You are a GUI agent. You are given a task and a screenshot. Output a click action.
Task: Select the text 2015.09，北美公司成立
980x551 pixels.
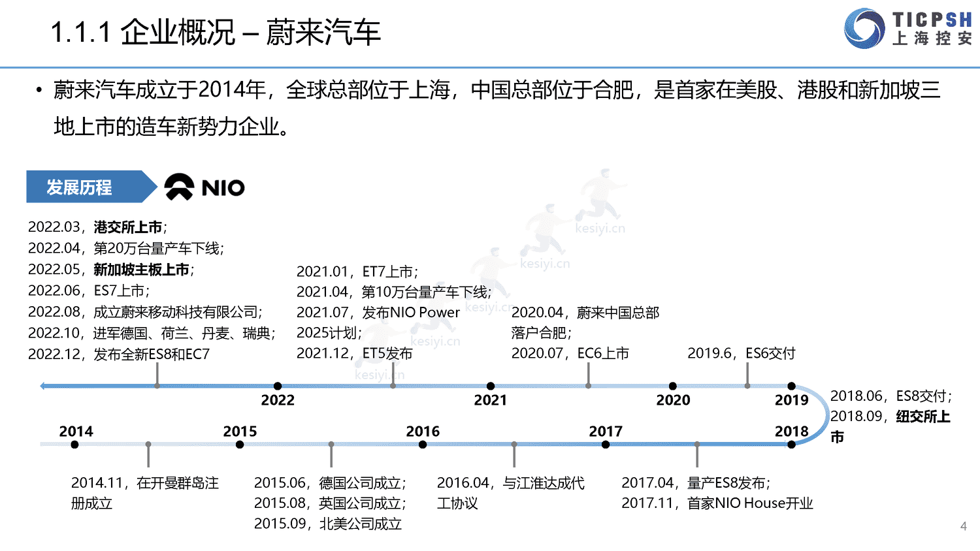click(328, 524)
